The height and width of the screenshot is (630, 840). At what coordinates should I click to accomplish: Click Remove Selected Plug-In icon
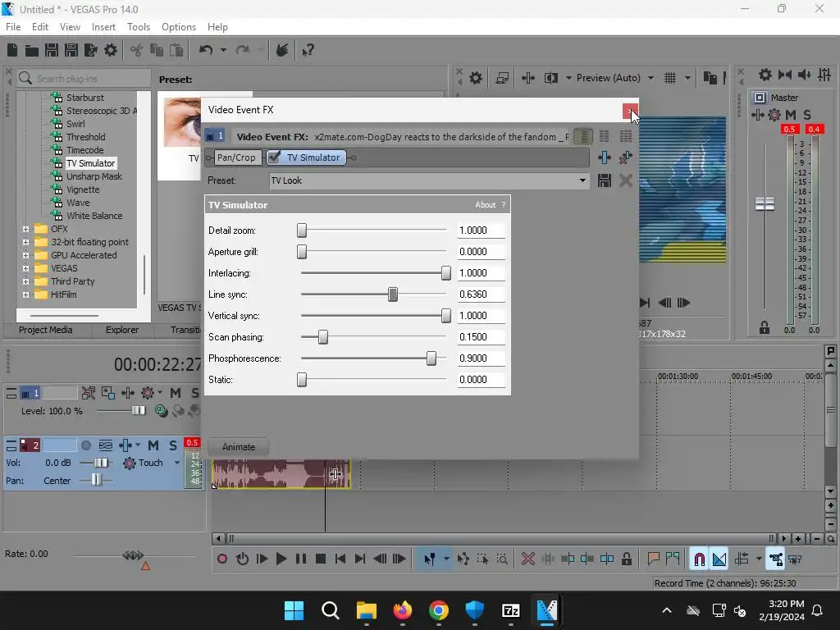625,157
